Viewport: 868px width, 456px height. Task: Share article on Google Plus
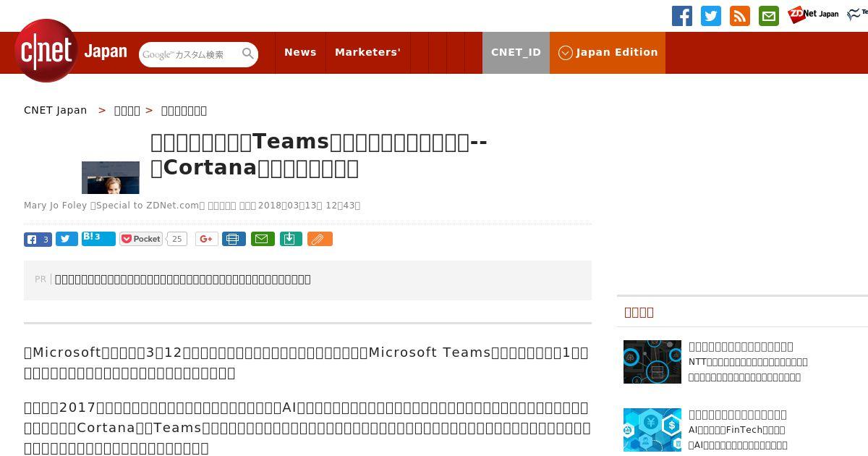tap(206, 239)
